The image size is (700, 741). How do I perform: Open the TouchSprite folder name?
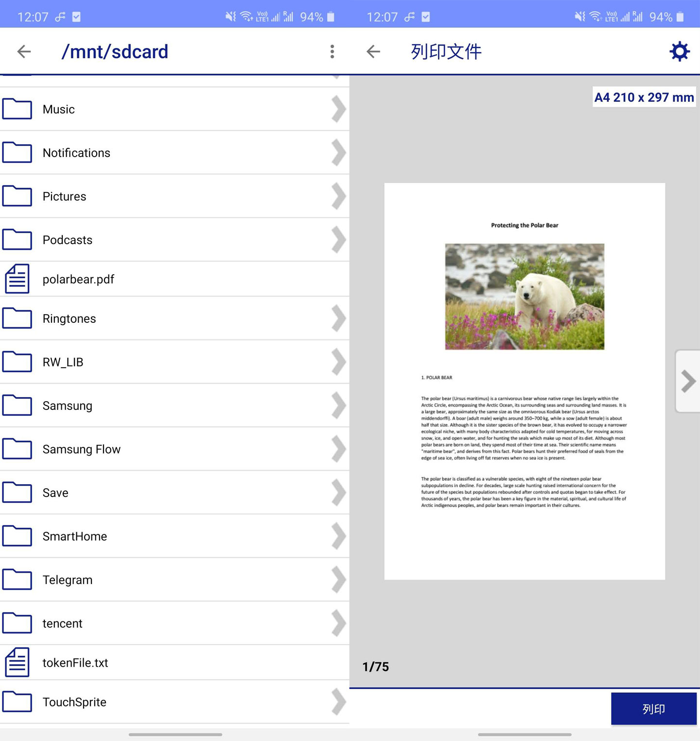tap(74, 702)
